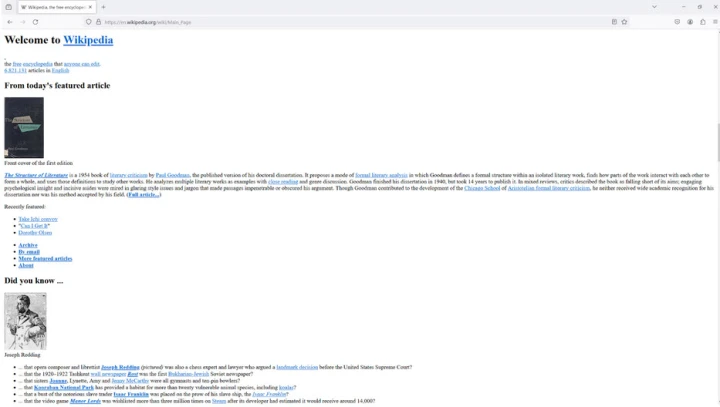Click the 'Did you know ...' heading
Screen dimensions: 720x407
tap(34, 281)
